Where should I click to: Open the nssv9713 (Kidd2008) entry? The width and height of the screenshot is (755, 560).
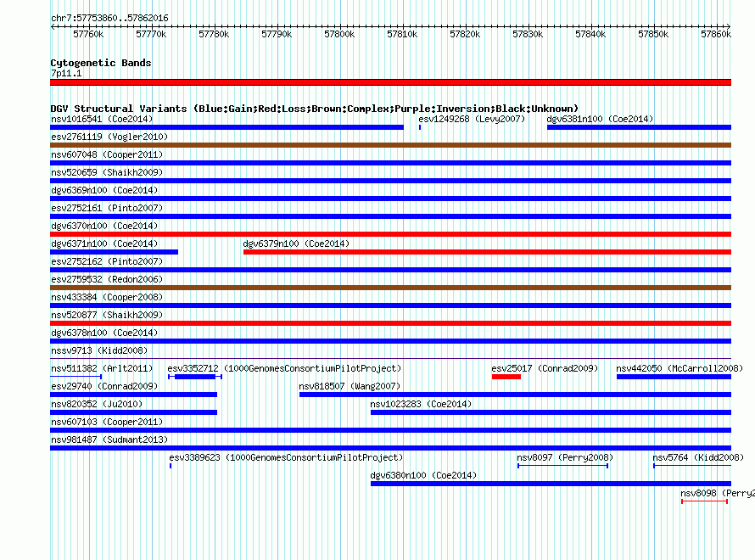point(99,350)
